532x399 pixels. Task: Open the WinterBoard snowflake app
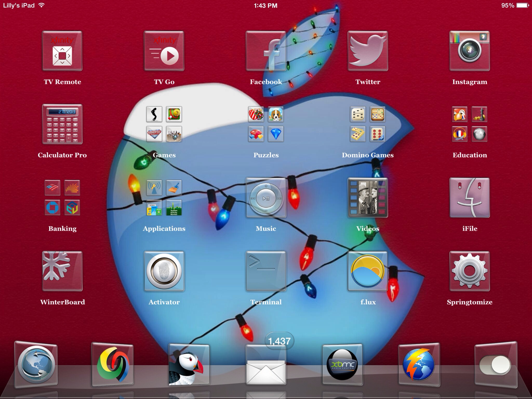coord(62,271)
